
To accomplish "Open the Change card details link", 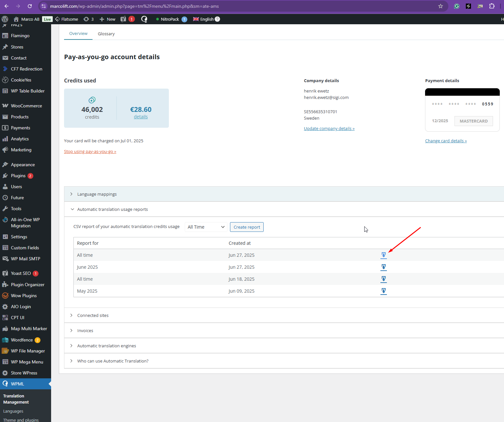I will coord(446,141).
